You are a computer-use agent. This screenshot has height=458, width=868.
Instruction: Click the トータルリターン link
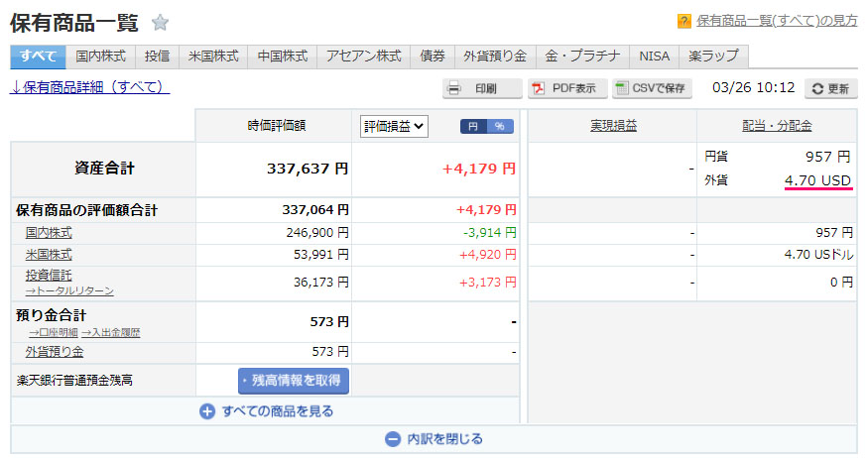69,290
